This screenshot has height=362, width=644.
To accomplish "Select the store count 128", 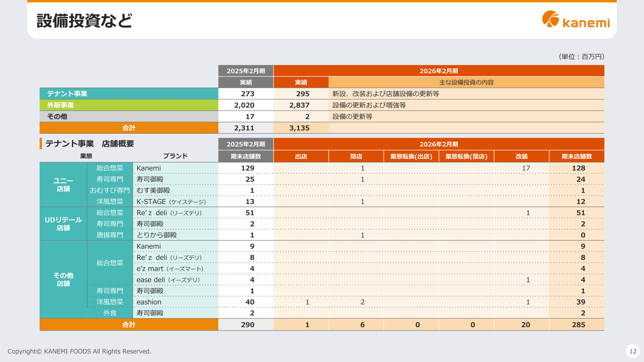I will point(579,168).
